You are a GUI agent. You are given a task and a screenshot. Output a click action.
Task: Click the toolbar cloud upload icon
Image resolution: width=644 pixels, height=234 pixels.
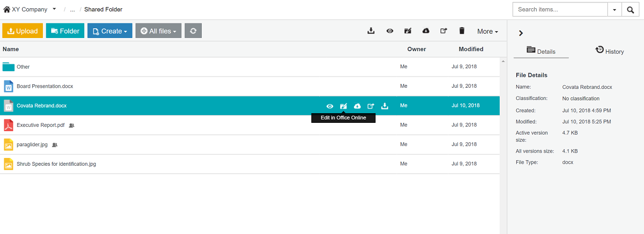(426, 31)
